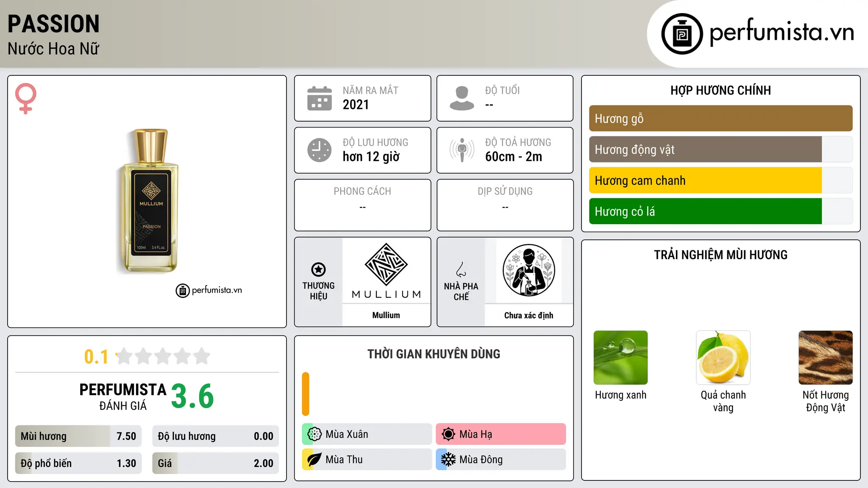
Task: Click the clock icon beside Độ lưu hương
Action: pyautogui.click(x=320, y=150)
